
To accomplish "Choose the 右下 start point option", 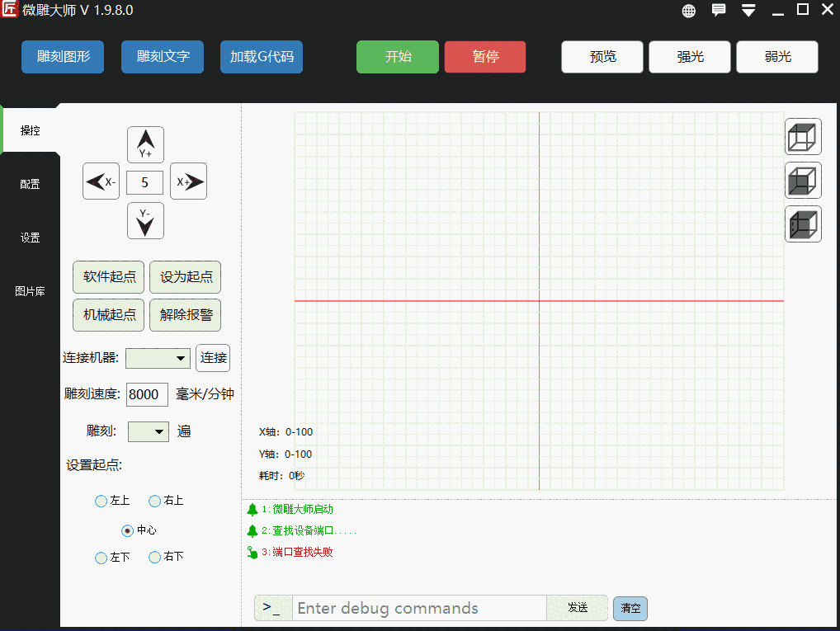I will pyautogui.click(x=154, y=558).
